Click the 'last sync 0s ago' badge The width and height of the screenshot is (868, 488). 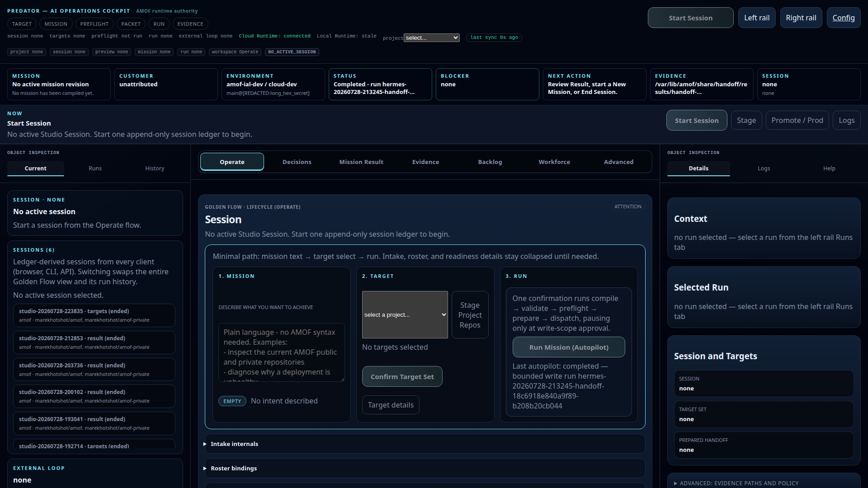click(494, 38)
